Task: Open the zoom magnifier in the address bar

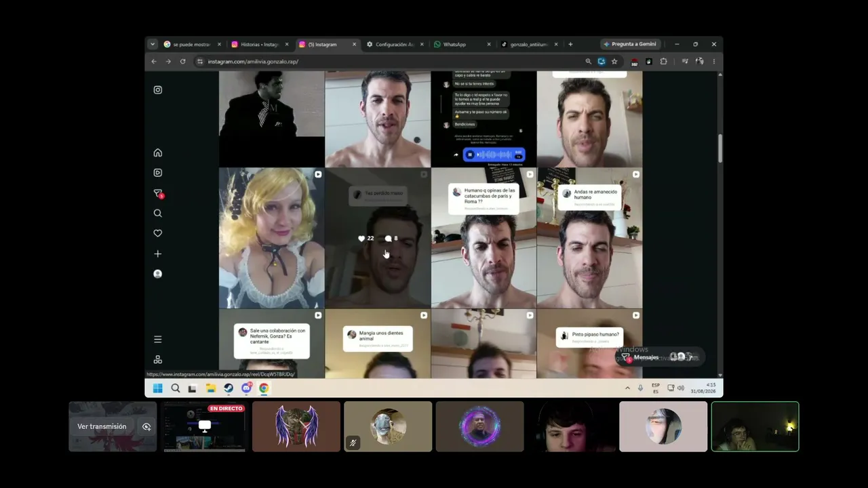Action: [x=588, y=62]
